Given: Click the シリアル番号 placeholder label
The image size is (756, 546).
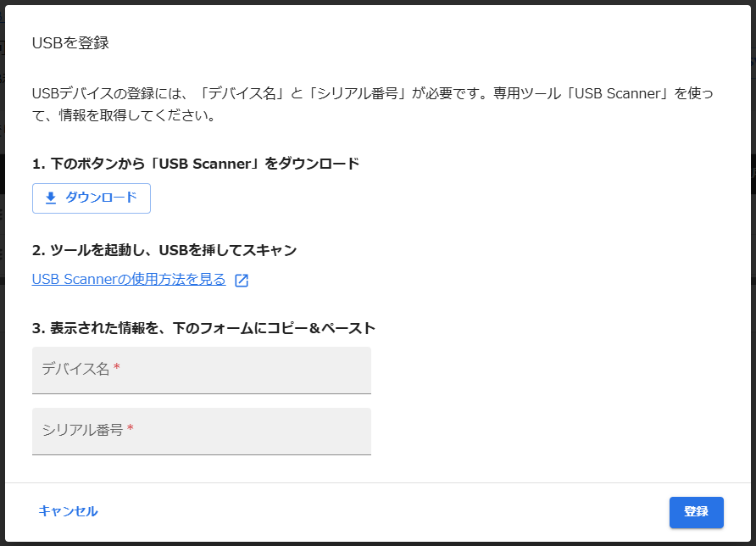Looking at the screenshot, I should 82,430.
